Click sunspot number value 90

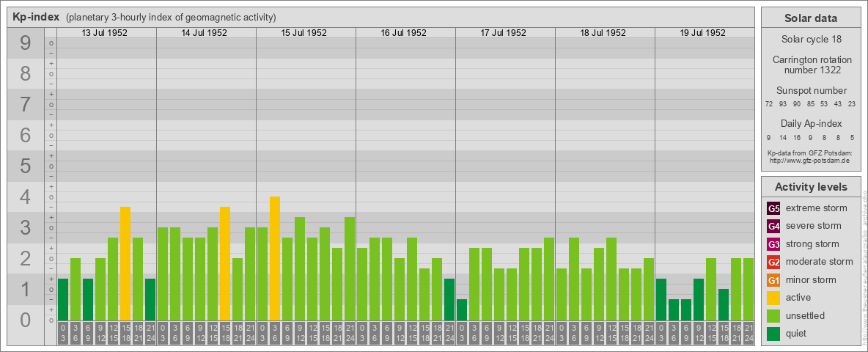(797, 104)
